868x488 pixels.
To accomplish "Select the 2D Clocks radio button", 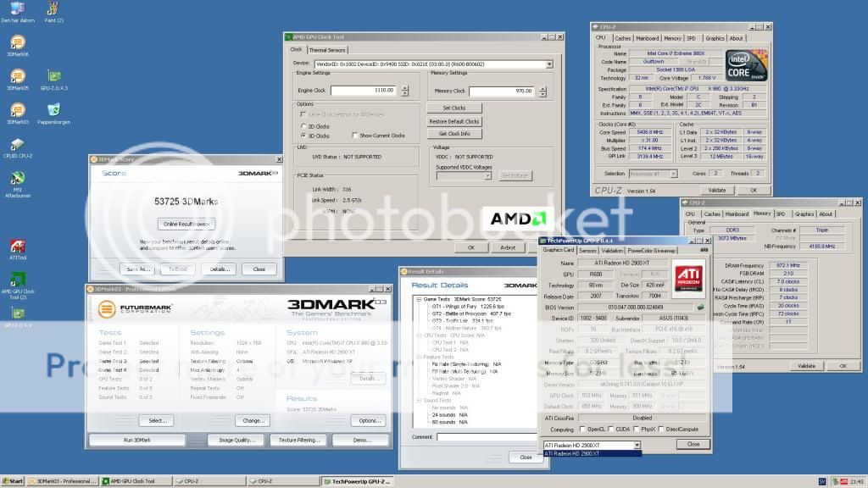I will tap(304, 125).
